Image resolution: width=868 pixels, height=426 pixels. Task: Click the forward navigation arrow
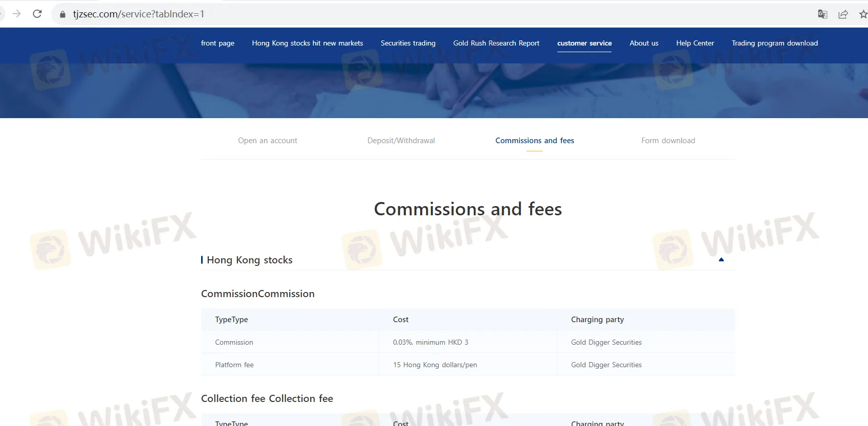coord(16,14)
